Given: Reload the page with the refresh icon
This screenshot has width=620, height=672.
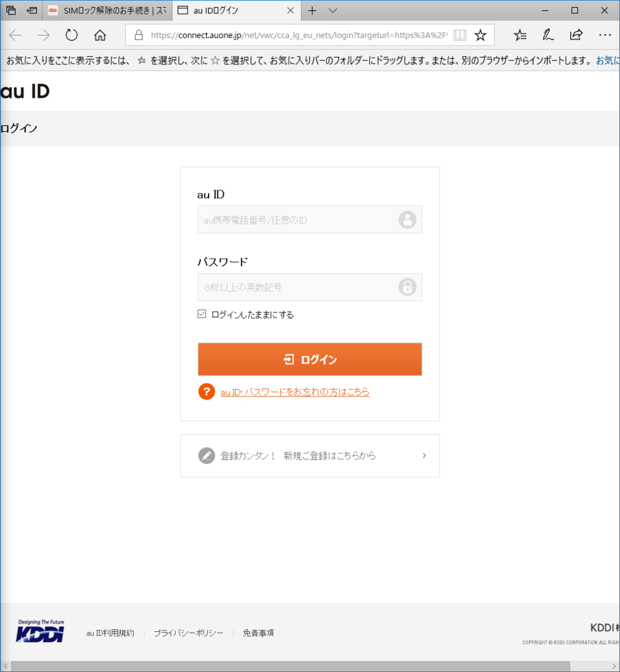Looking at the screenshot, I should (72, 35).
